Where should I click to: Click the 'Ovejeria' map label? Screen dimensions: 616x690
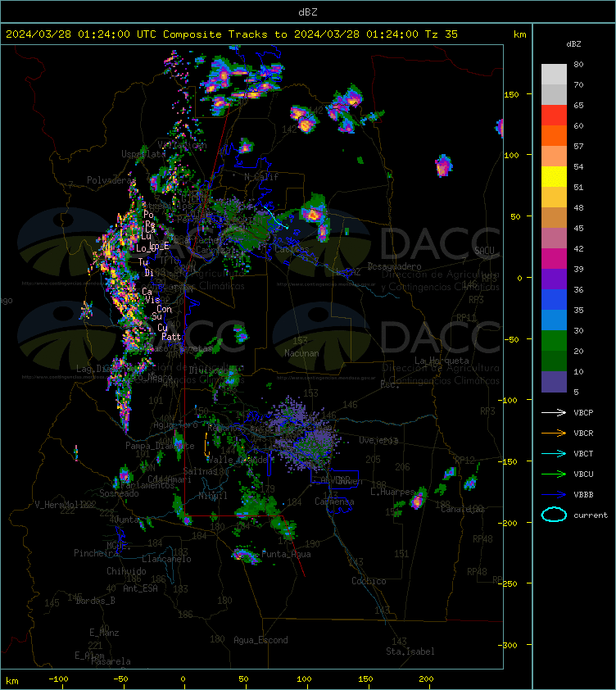[378, 440]
